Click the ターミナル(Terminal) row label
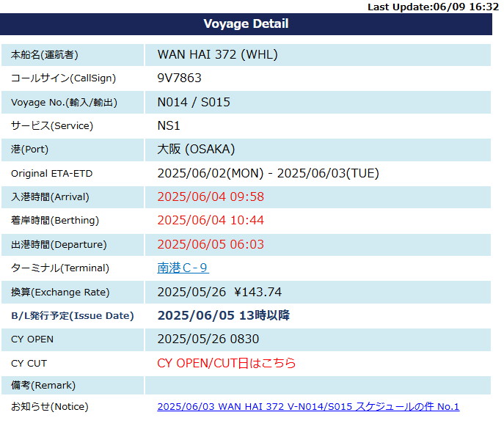Viewport: 504px width, 426px height. 59,268
